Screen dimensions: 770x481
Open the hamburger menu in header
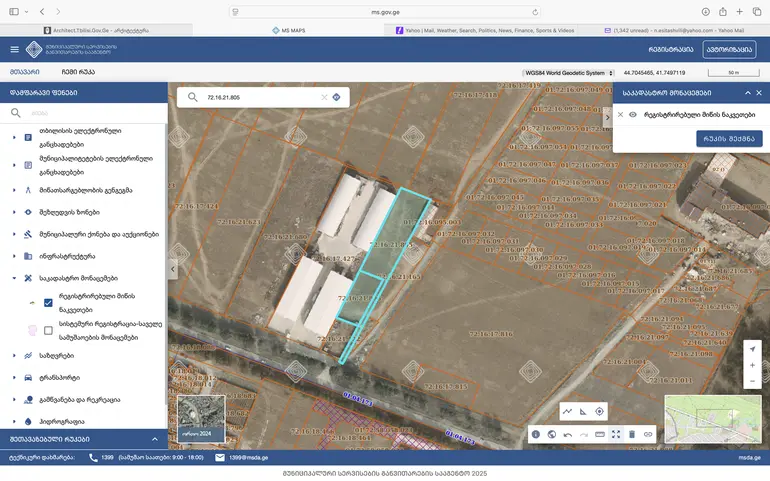coord(14,49)
